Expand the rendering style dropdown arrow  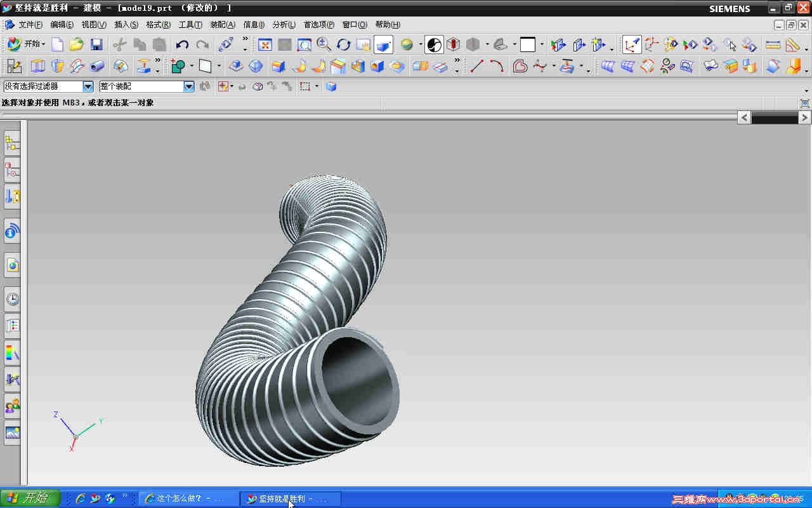[420, 44]
